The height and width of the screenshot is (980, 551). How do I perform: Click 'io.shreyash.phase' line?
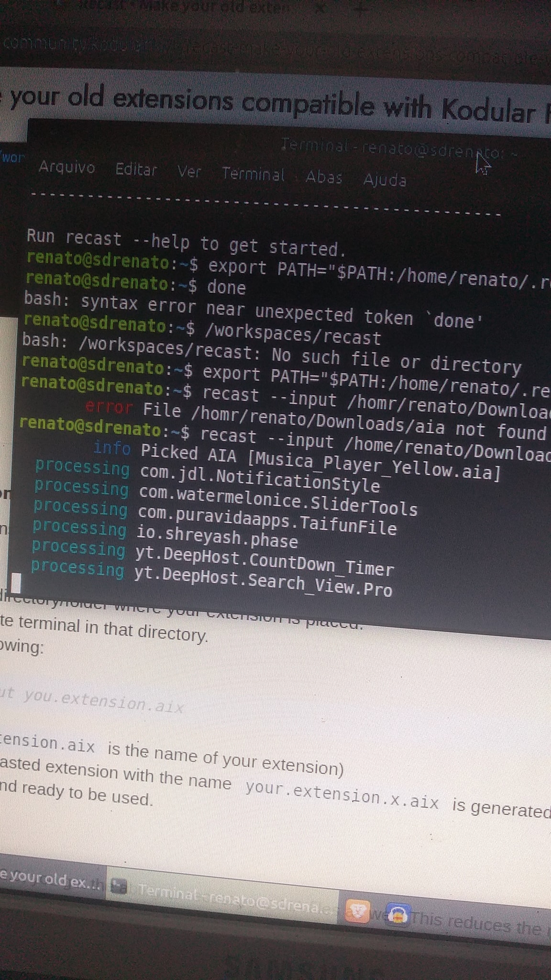(x=217, y=537)
